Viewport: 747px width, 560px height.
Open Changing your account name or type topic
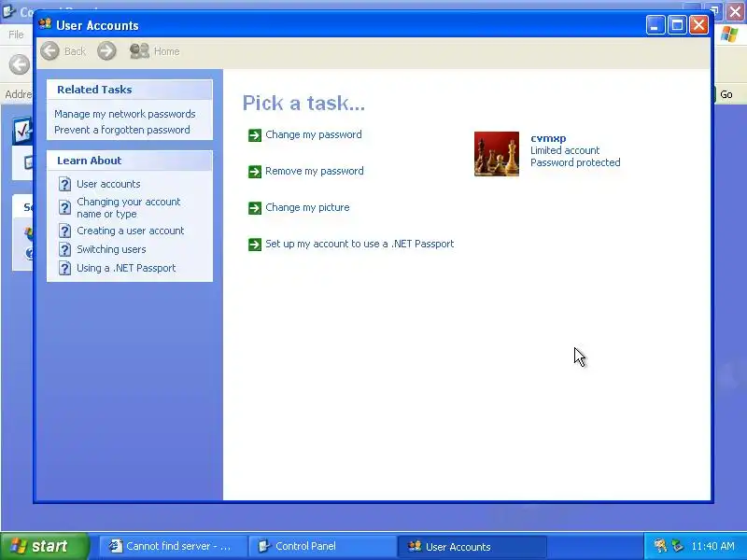click(129, 207)
